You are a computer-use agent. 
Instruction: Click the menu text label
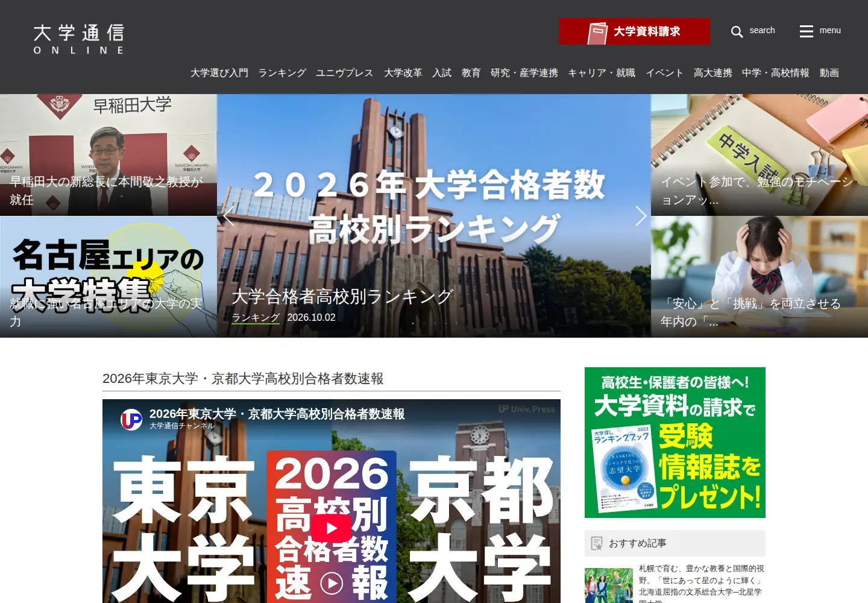coord(830,30)
